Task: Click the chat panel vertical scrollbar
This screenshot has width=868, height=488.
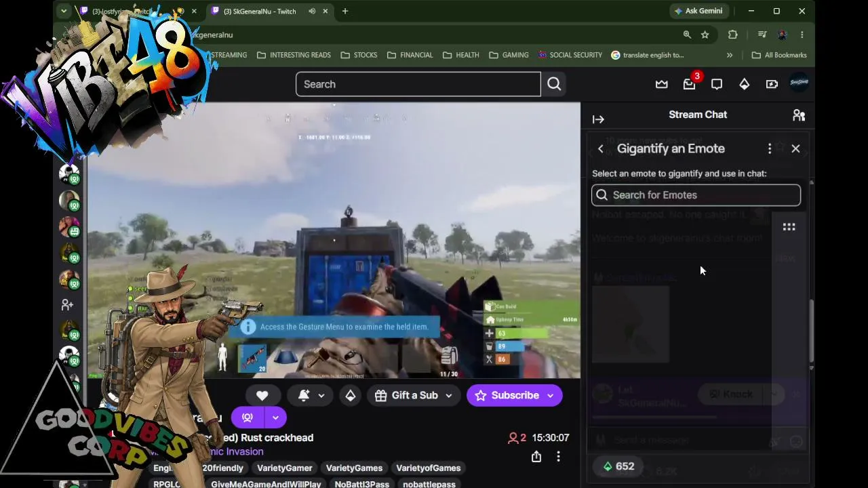Action: tap(811, 332)
